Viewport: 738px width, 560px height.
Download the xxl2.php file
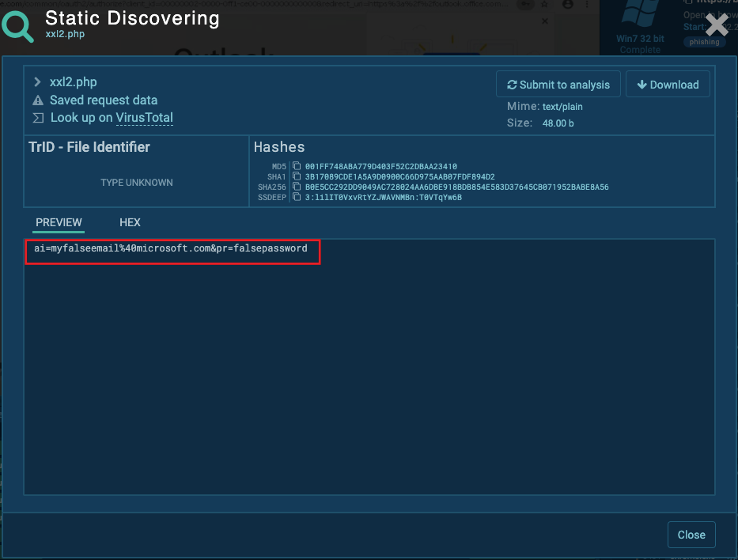(668, 84)
